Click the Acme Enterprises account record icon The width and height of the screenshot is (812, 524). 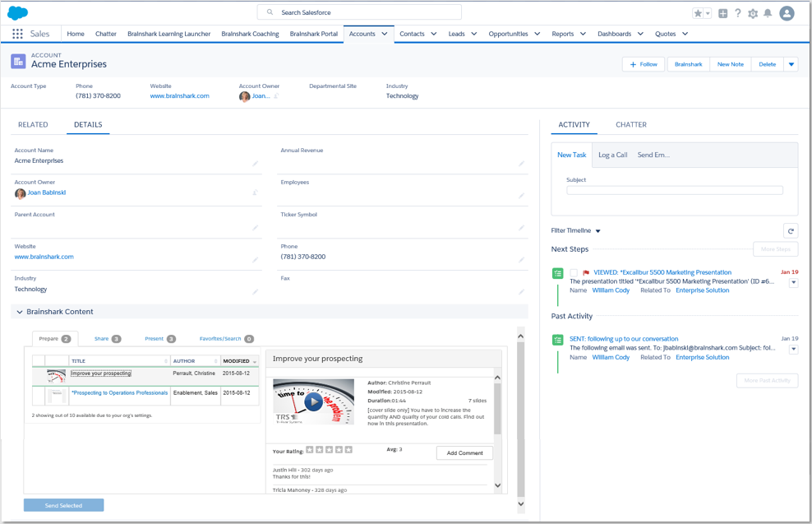point(18,61)
